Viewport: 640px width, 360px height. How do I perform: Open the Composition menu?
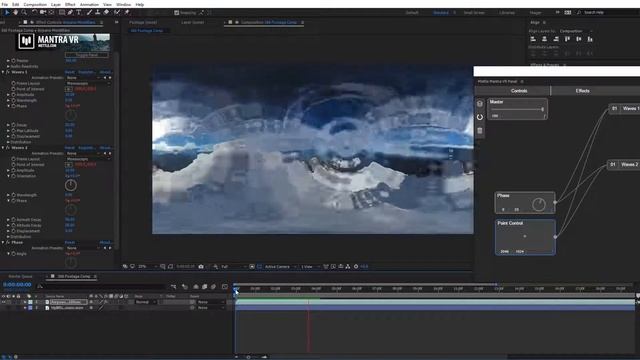pyautogui.click(x=35, y=4)
